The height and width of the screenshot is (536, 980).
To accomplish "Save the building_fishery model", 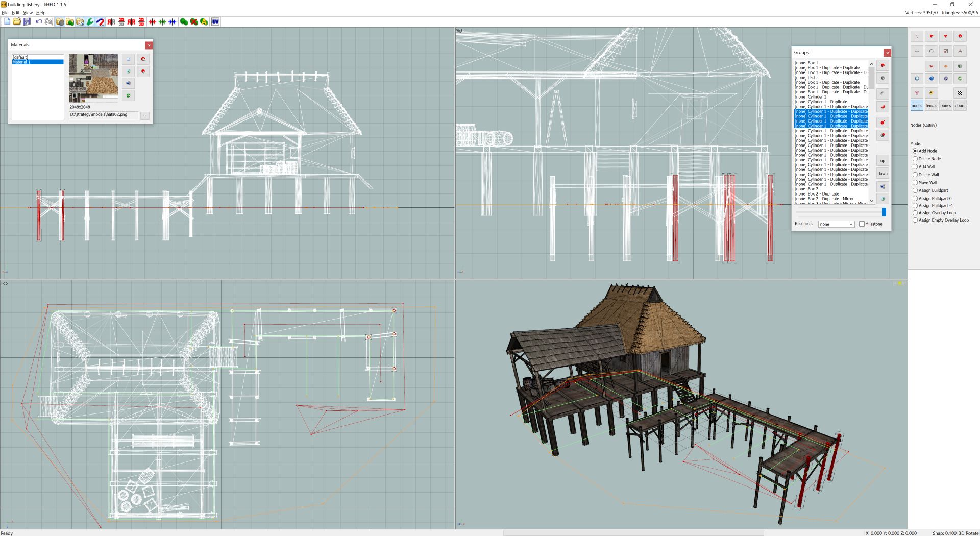I will click(x=26, y=21).
